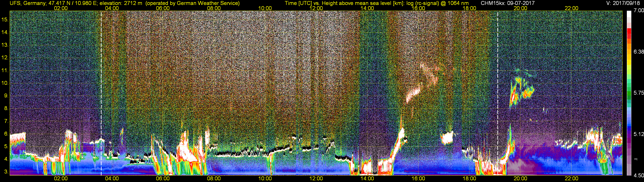This screenshot has width=644, height=182.
Task: Click the 20:00 label on the top time axis
Action: click(521, 8)
